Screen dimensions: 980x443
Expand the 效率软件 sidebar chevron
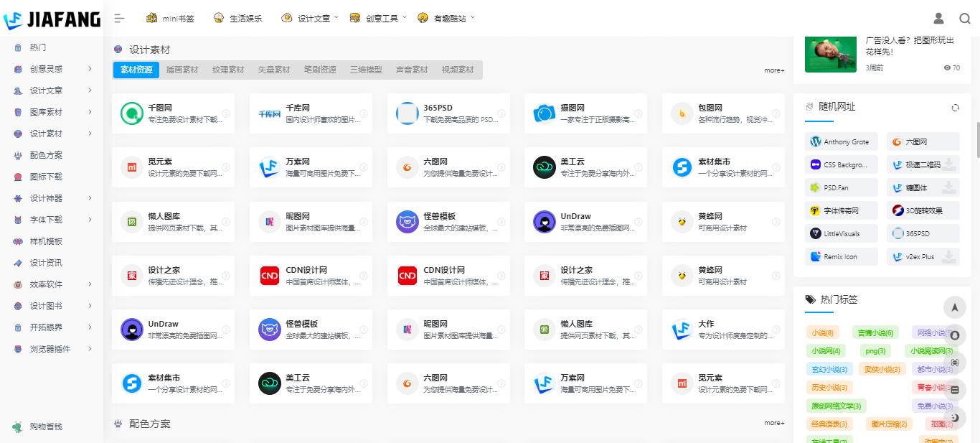click(x=90, y=284)
